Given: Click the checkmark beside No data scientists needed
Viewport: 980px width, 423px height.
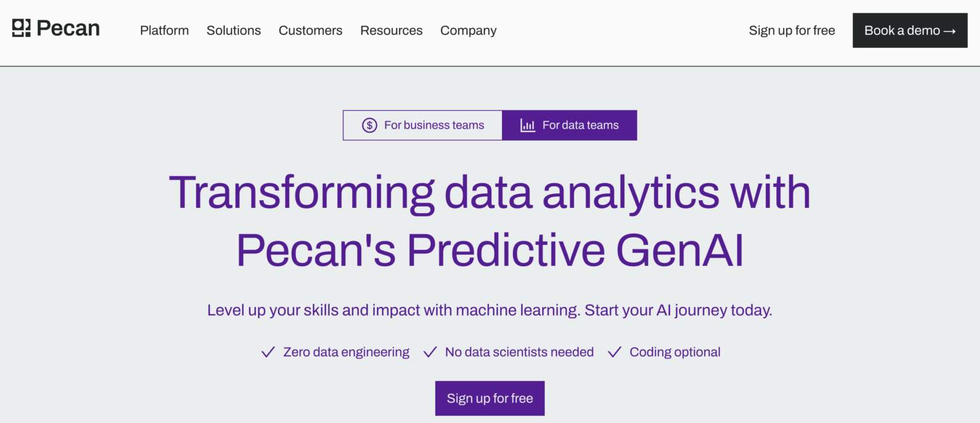Looking at the screenshot, I should click(x=430, y=352).
